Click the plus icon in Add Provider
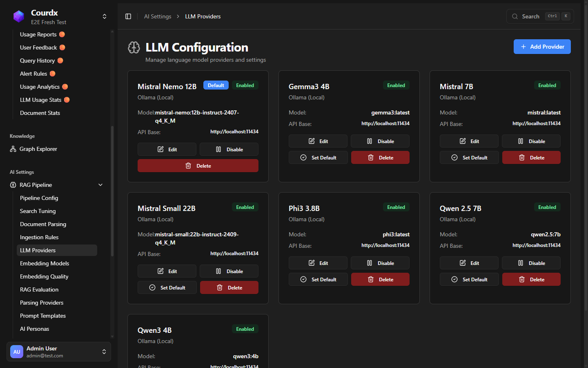This screenshot has width=588, height=368. [523, 47]
